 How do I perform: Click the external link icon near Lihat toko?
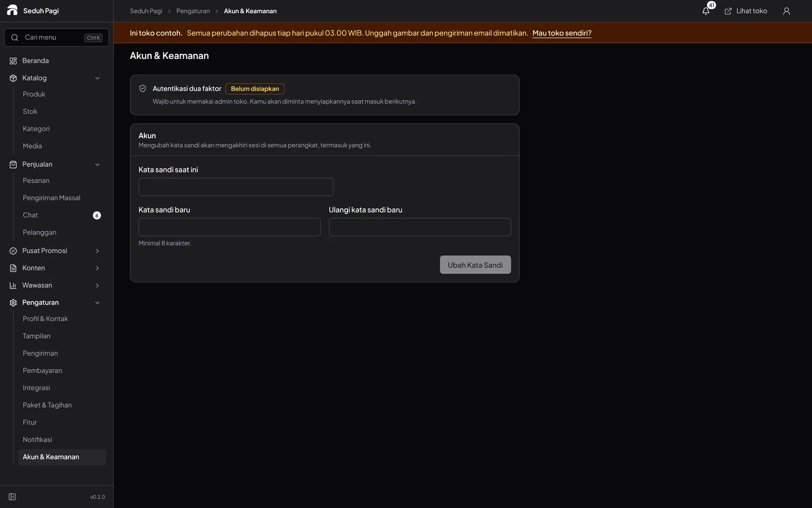coord(728,11)
